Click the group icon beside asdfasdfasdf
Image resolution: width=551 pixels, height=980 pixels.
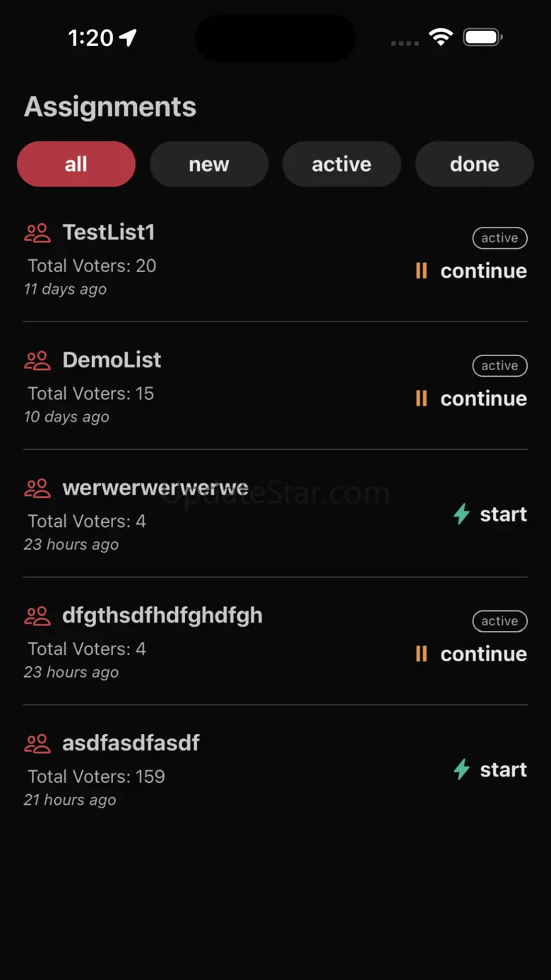(x=37, y=743)
